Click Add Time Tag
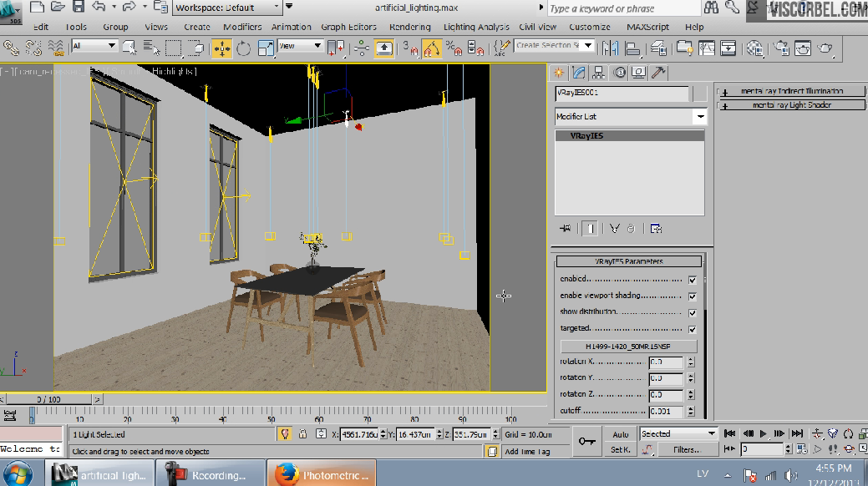 point(527,452)
